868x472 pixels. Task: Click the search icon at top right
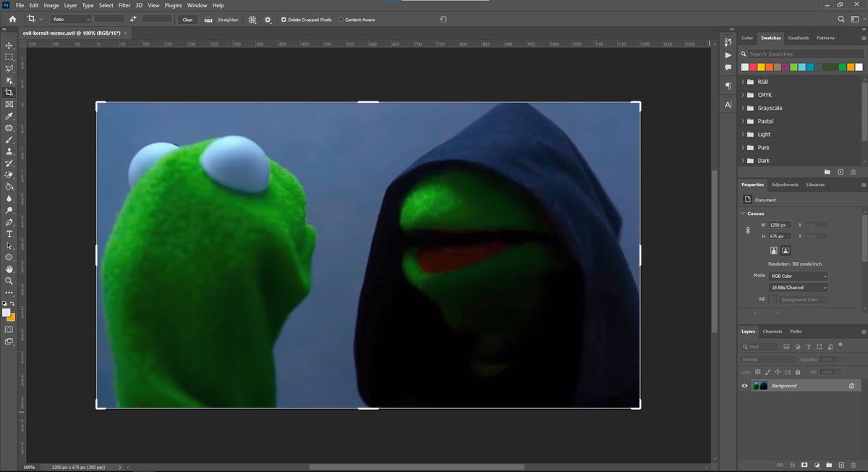coord(841,19)
